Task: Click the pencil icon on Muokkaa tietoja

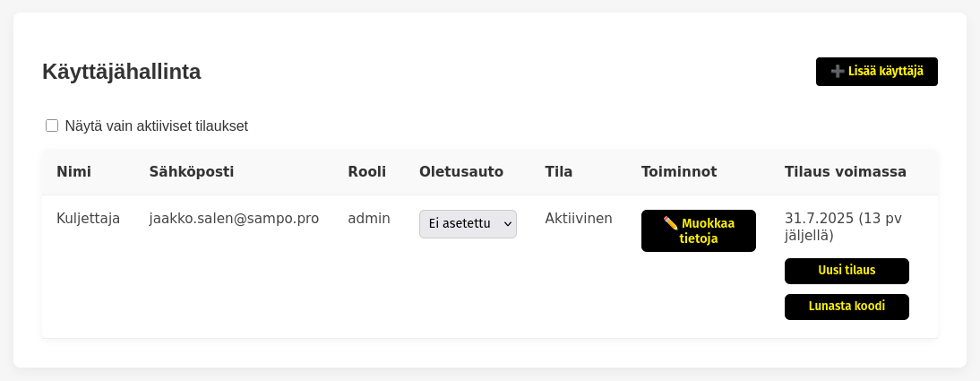Action: coord(671,223)
